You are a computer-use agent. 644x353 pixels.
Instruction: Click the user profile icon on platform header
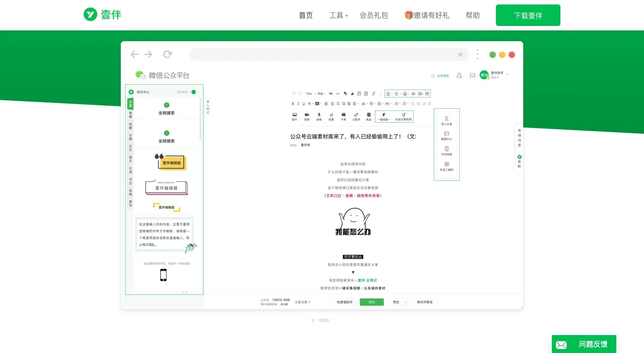click(x=459, y=75)
